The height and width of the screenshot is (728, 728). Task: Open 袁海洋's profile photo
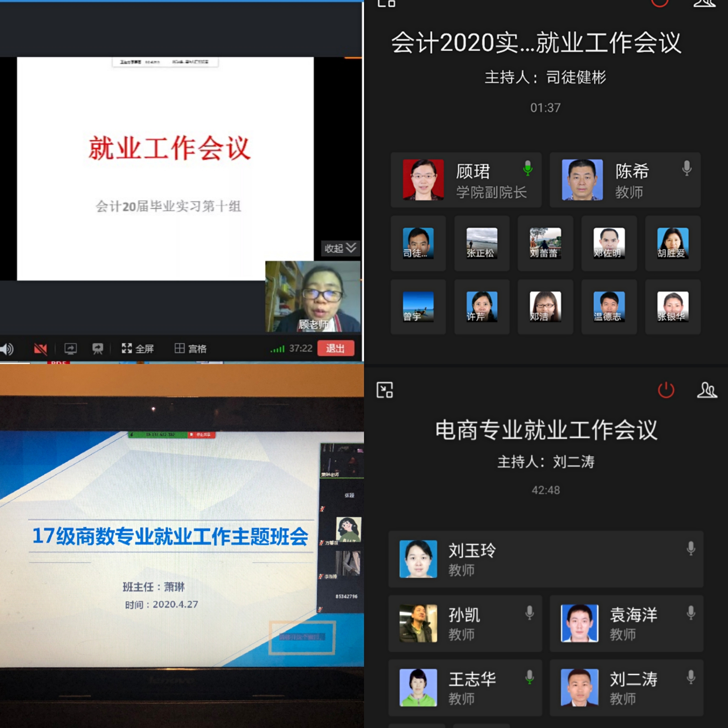tap(579, 623)
